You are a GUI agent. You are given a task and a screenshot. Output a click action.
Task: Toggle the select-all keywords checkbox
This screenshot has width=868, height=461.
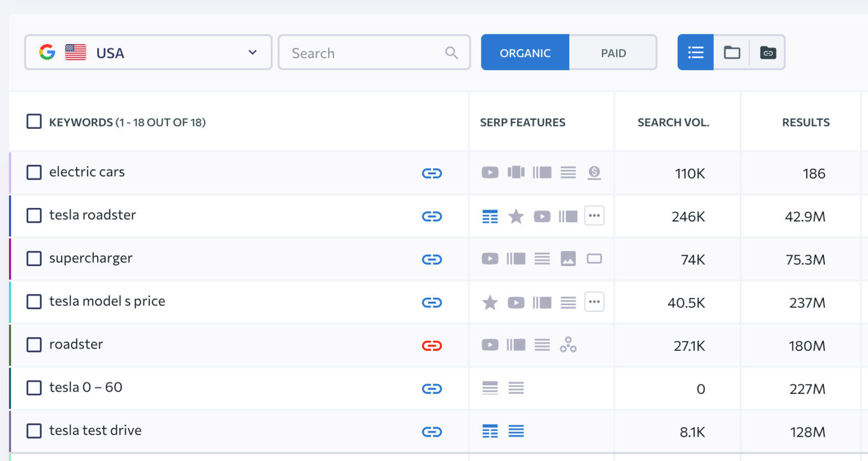(x=34, y=121)
